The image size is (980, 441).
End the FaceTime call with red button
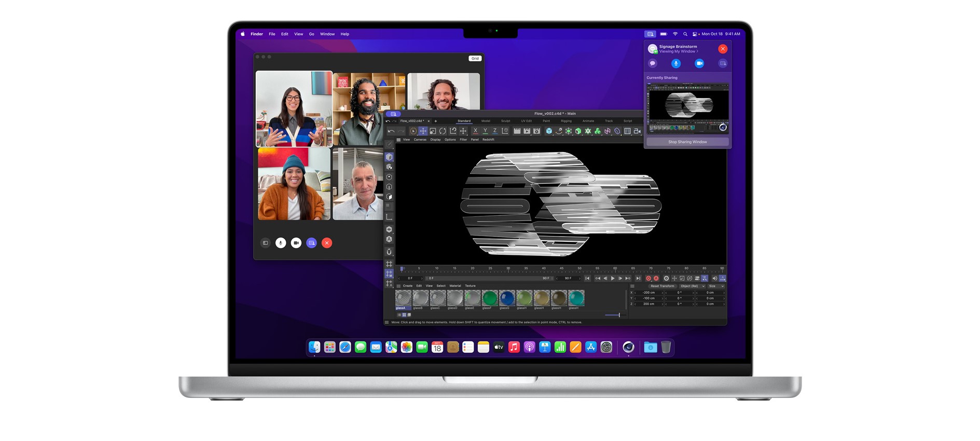coord(327,243)
